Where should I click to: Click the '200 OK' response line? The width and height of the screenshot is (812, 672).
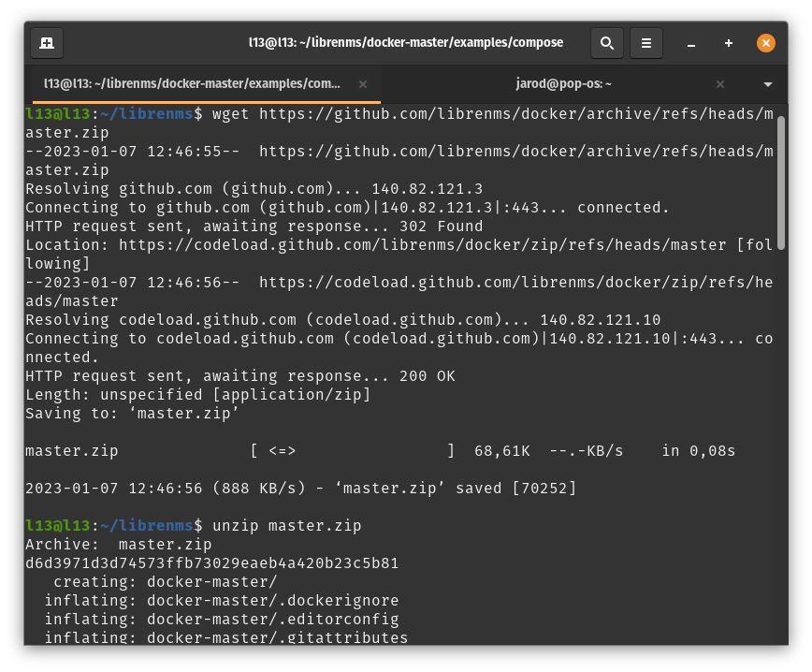pyautogui.click(x=240, y=376)
